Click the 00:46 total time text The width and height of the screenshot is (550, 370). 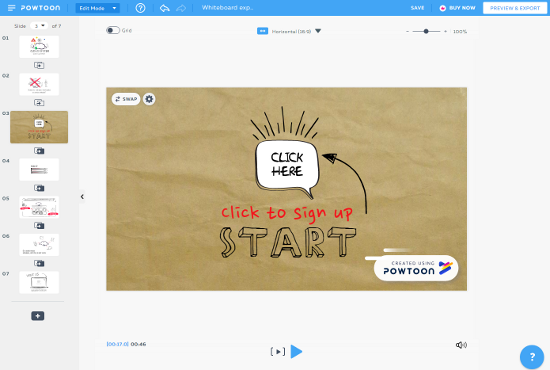tap(138, 344)
